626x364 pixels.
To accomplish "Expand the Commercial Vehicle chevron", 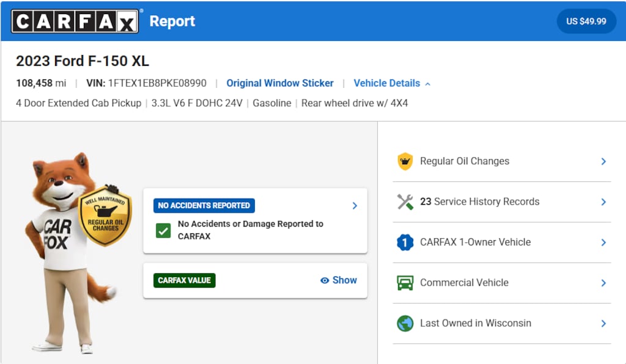I will (x=603, y=283).
